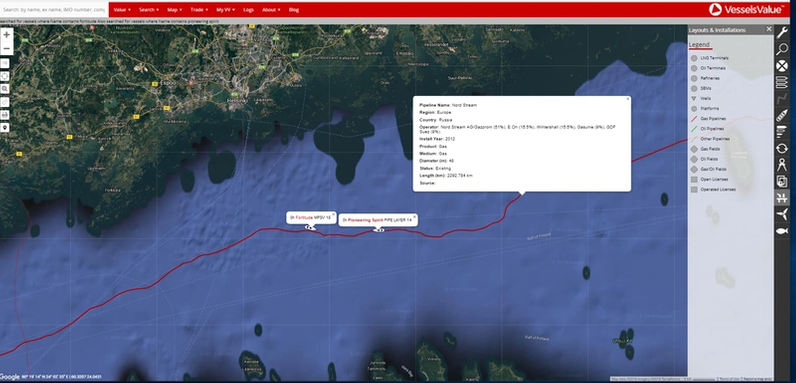
Task: Click the refresh arrows icon in sidebar
Action: pos(782,148)
